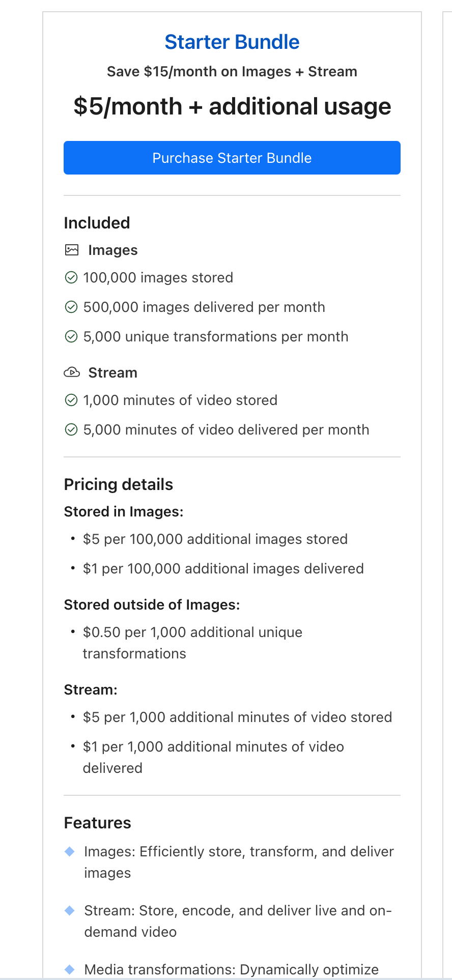The height and width of the screenshot is (980, 452).
Task: Click "$5 per 100,000 additional images stored"
Action: point(215,539)
